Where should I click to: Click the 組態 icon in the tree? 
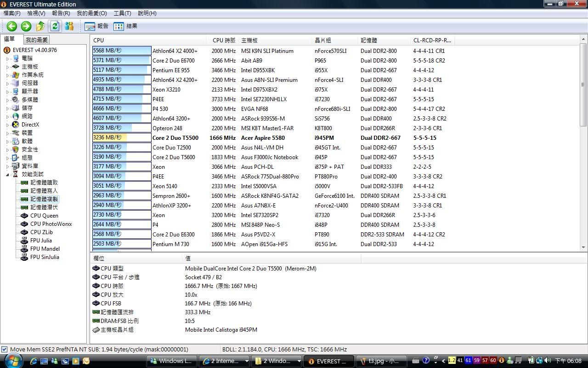[x=16, y=158]
